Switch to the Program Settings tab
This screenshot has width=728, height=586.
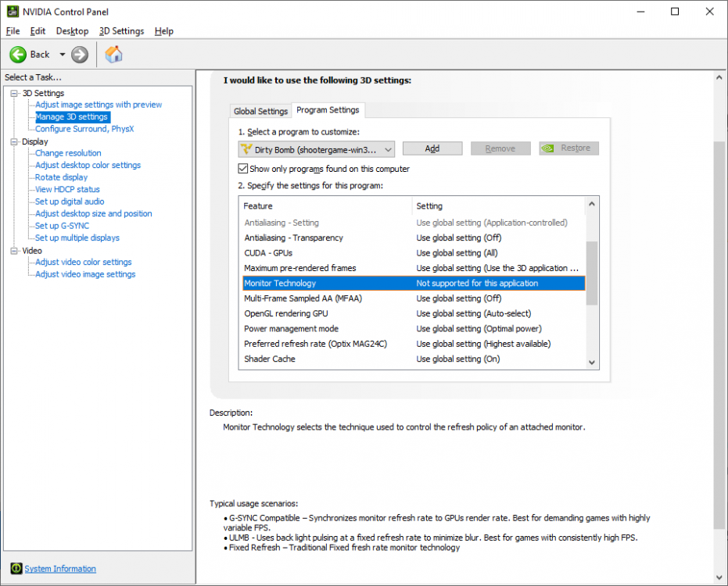(x=328, y=110)
